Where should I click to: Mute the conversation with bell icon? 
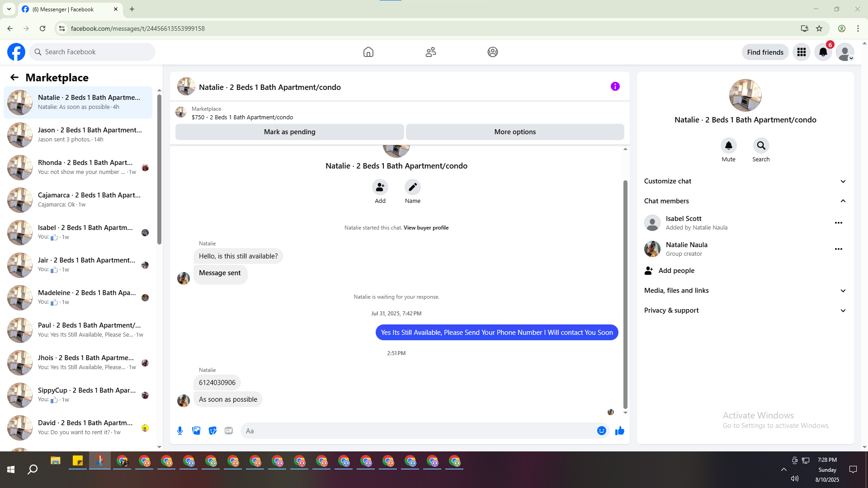point(728,145)
